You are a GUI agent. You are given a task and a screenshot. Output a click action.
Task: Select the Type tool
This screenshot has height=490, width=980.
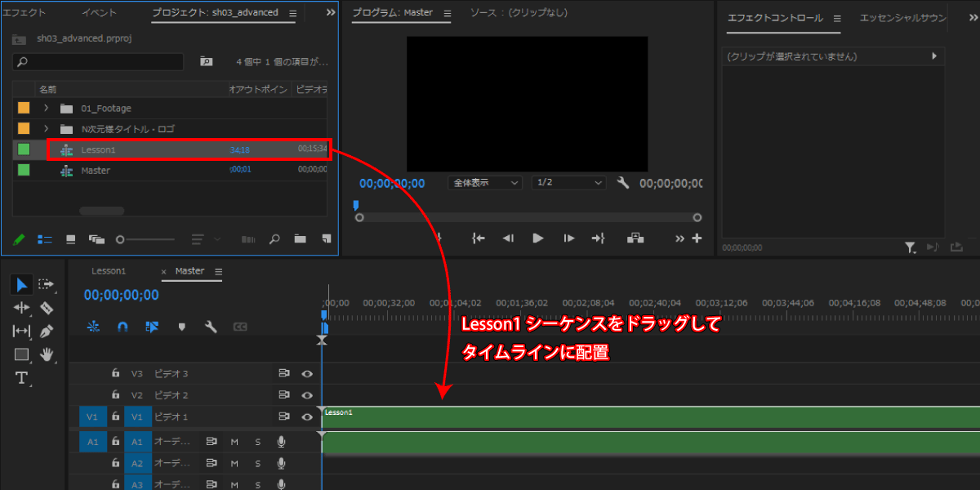point(21,378)
